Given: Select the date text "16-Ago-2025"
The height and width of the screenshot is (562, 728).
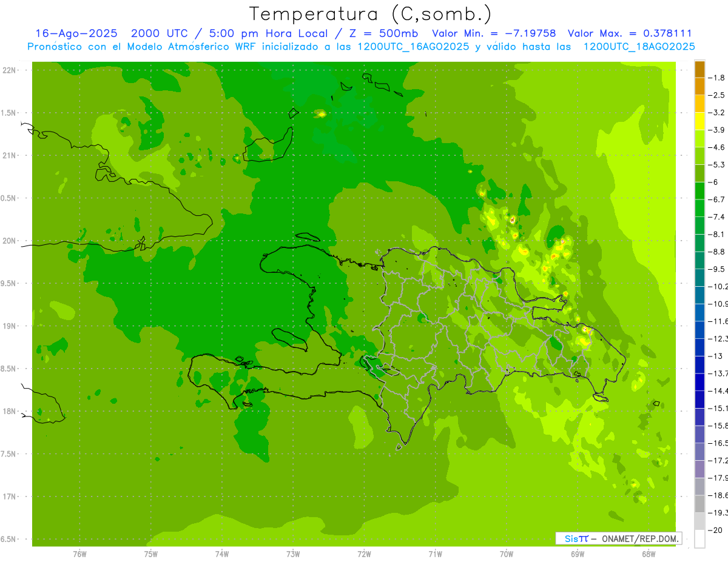Looking at the screenshot, I should click(76, 33).
